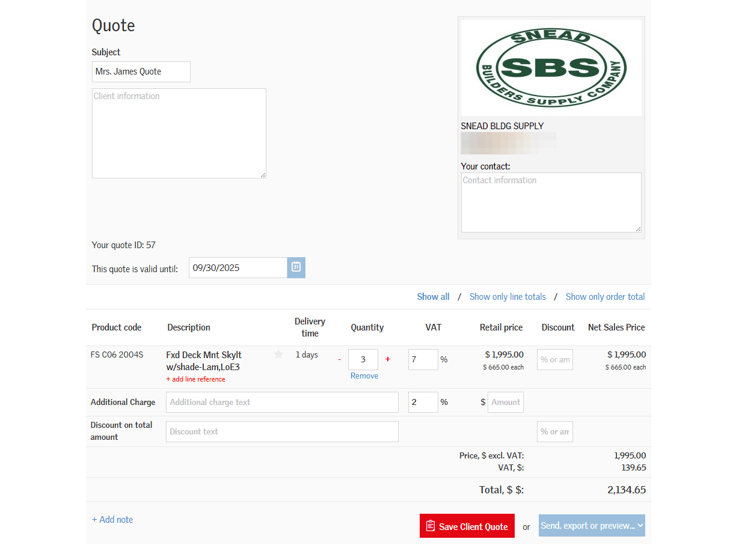
Task: Select product code FS C06 2004S
Action: [x=117, y=355]
